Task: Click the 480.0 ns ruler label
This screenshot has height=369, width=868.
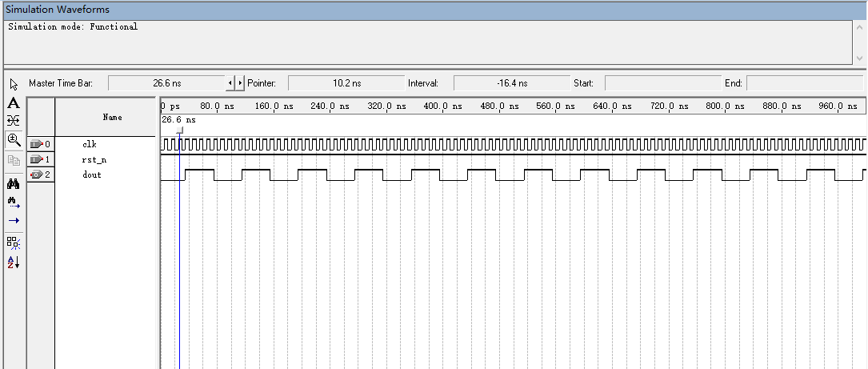Action: pos(499,106)
